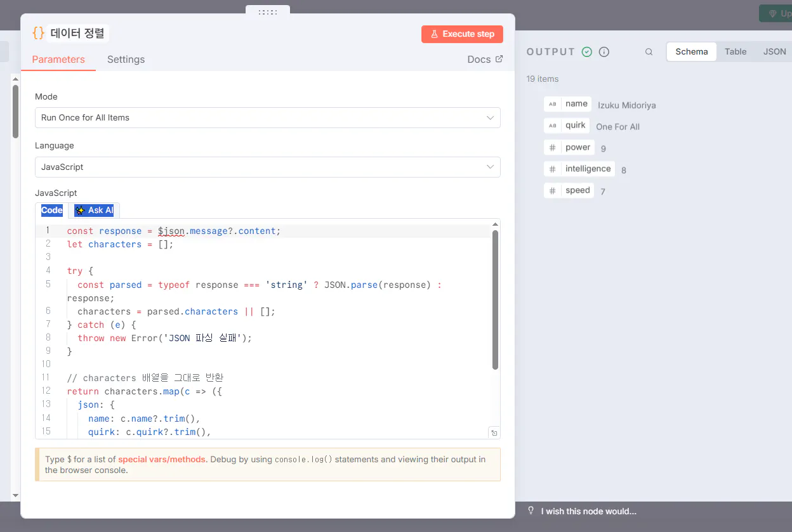Select Schema output view

[x=691, y=52]
